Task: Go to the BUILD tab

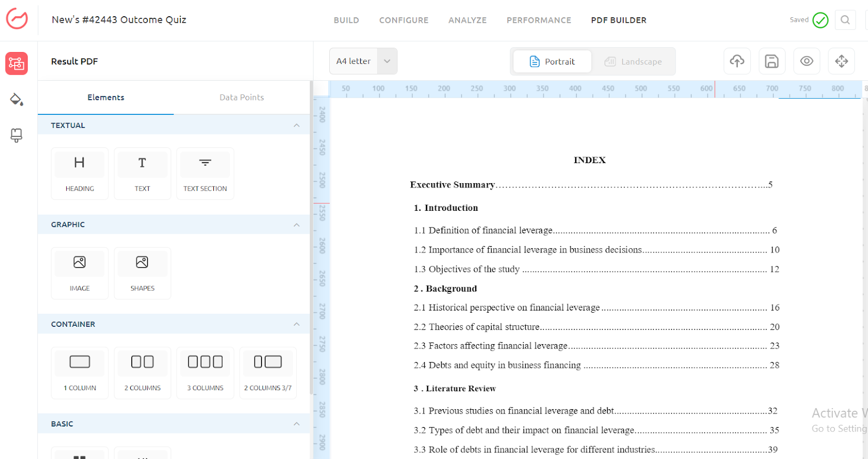Action: (346, 20)
